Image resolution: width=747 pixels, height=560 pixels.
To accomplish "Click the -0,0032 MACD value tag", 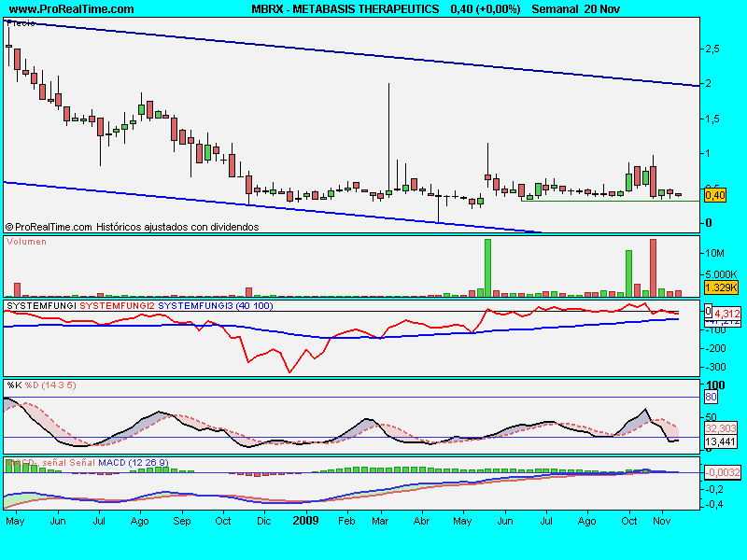I will point(723,472).
